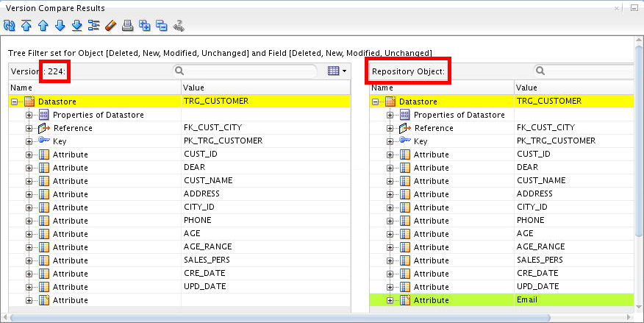Select the Attribute label of UPD_DATE row in Version 224
The image size is (644, 323).
[71, 287]
